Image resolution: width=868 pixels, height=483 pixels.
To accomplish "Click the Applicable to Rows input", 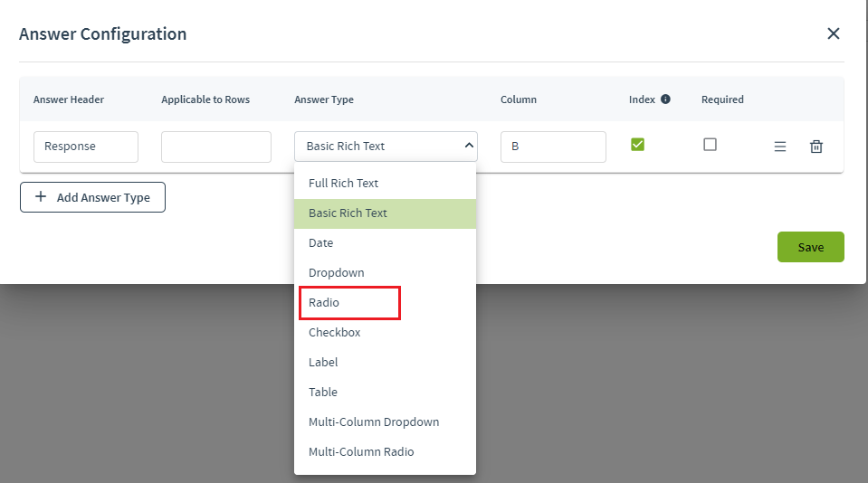I will pos(216,147).
